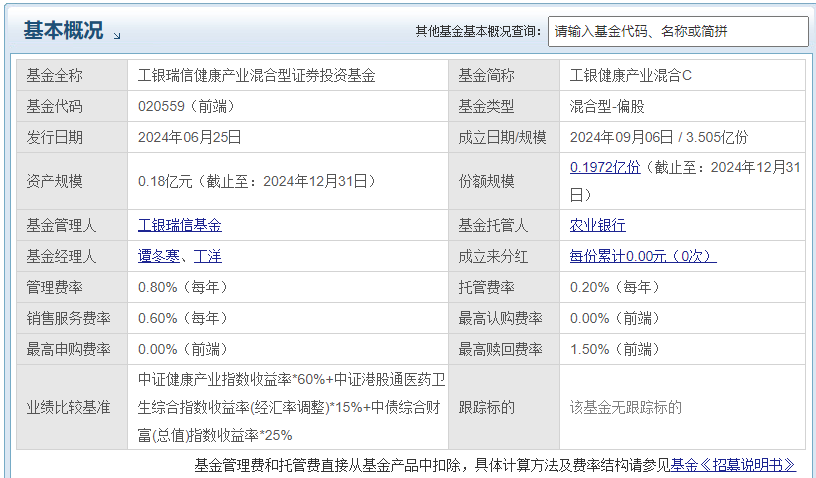Click the custody fee value 0.20%（每年）

615,287
